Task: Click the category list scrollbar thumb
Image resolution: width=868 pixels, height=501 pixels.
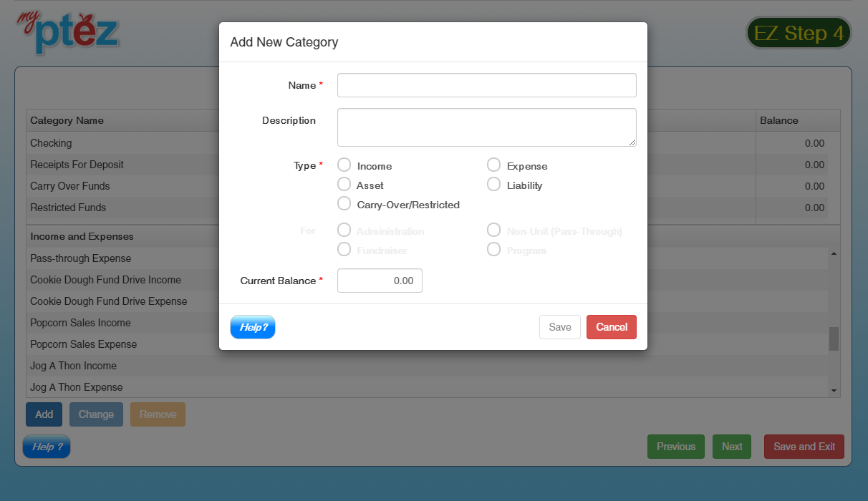Action: tap(834, 339)
